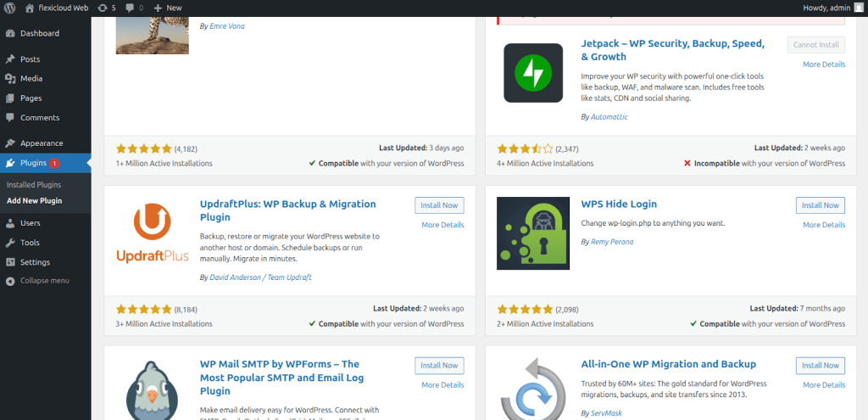868x420 pixels.
Task: Open the admin user avatar
Action: (859, 8)
